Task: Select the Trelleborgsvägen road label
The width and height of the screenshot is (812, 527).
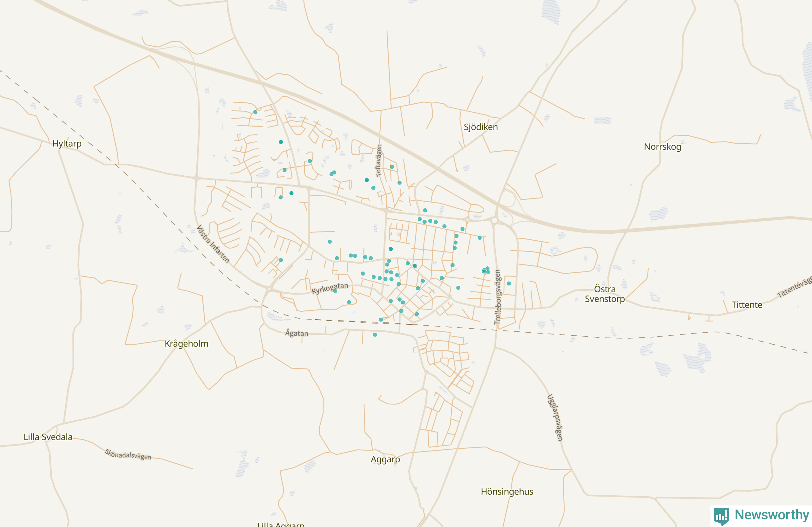Action: (x=497, y=297)
